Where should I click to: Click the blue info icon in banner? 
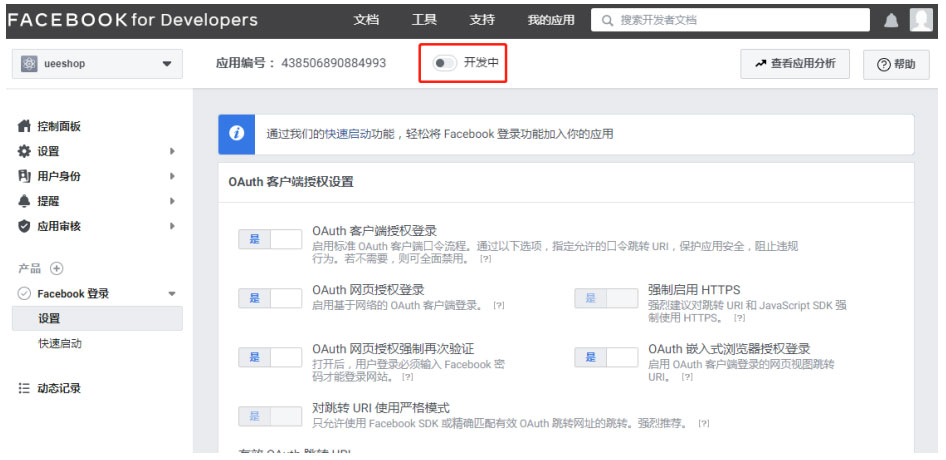pyautogui.click(x=237, y=134)
